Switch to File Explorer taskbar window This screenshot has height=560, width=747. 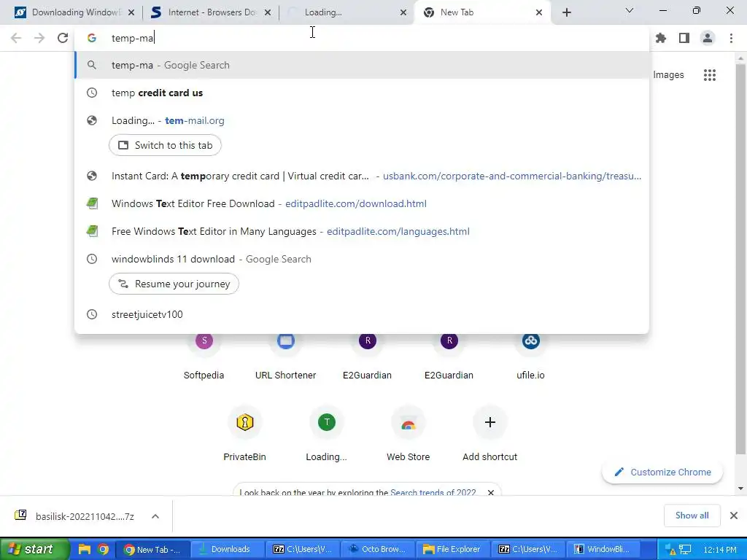tap(453, 549)
